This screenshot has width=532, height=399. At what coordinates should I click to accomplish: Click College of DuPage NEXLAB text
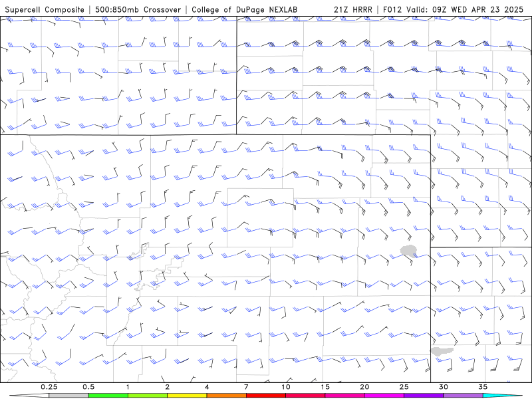click(x=244, y=10)
